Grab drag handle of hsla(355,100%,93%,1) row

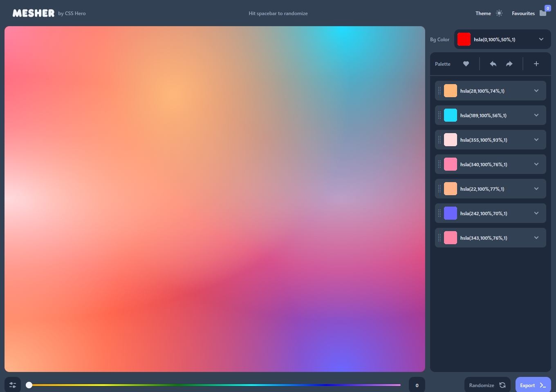pyautogui.click(x=439, y=140)
